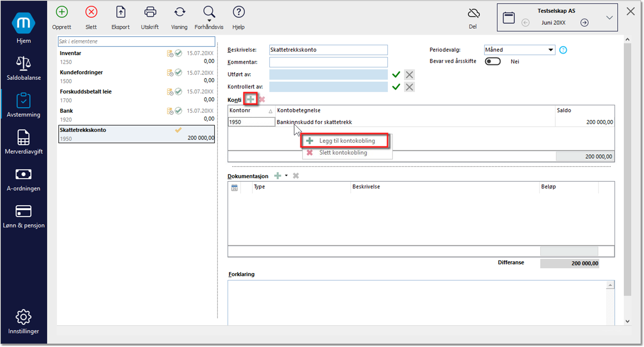Select the Inventar 1250 list item
The image size is (644, 347).
coord(136,57)
